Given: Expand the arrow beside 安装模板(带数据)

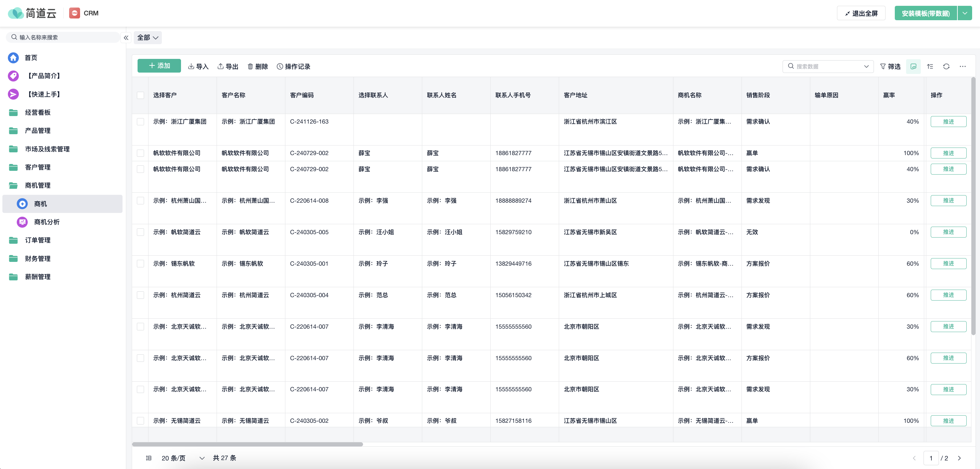Looking at the screenshot, I should pyautogui.click(x=964, y=13).
